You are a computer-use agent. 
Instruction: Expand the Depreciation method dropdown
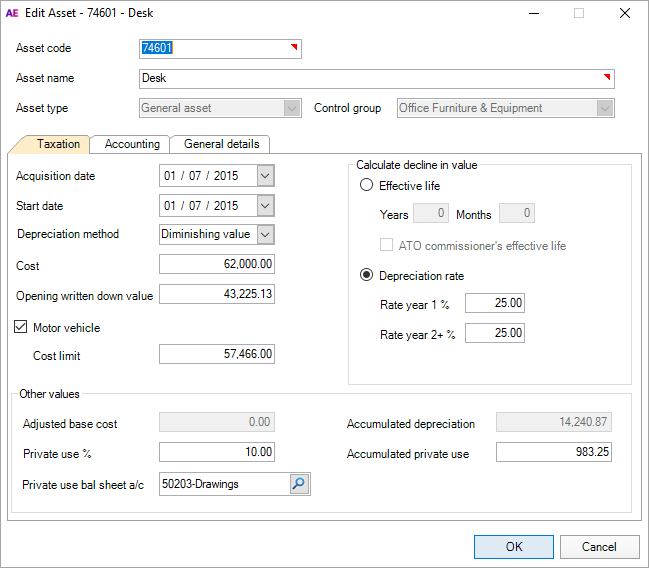pos(265,234)
